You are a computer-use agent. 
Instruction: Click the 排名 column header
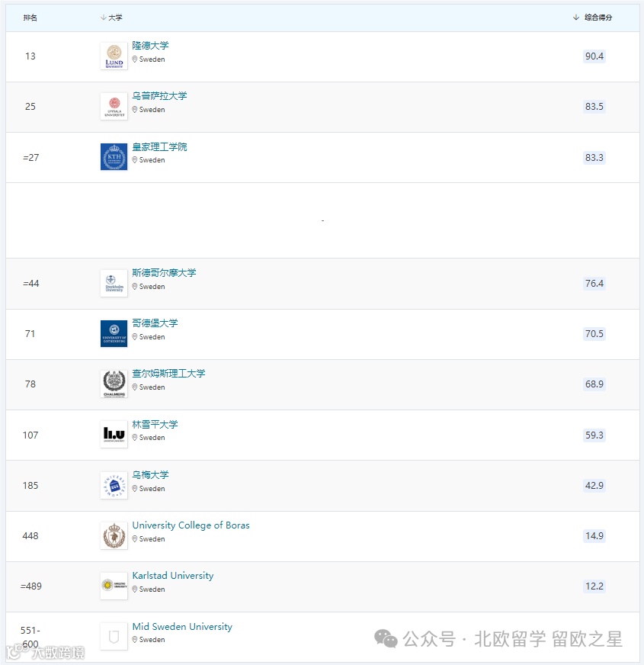point(30,18)
